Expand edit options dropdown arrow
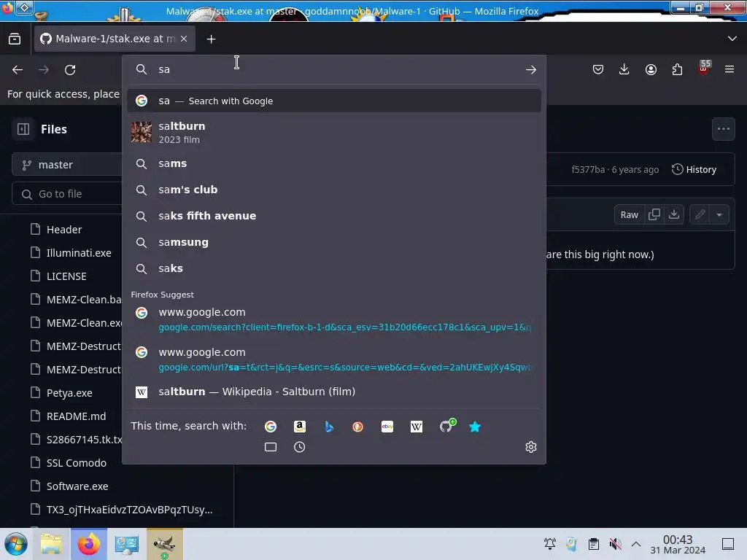The image size is (747, 560). click(719, 215)
